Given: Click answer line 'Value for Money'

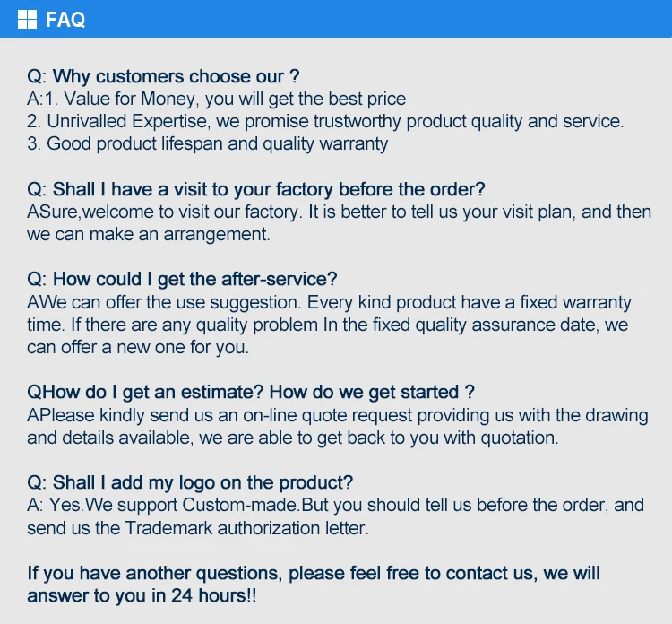Looking at the screenshot, I should (x=216, y=99).
